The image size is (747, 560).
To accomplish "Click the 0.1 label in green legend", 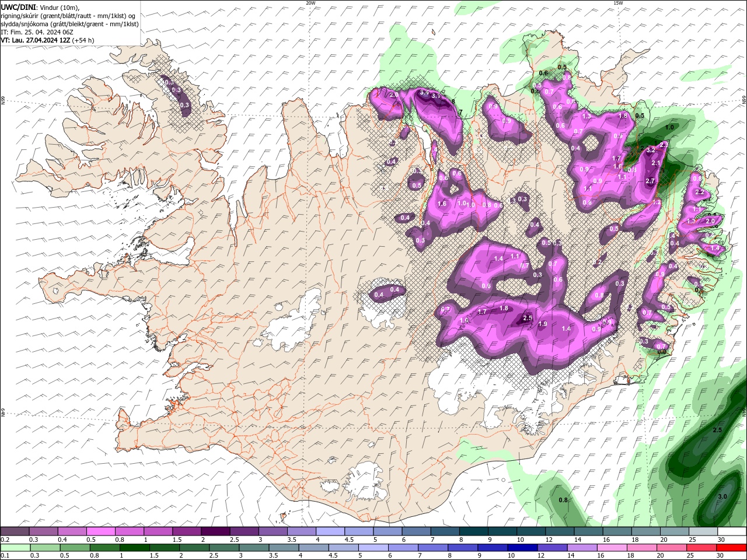I will (x=5, y=556).
